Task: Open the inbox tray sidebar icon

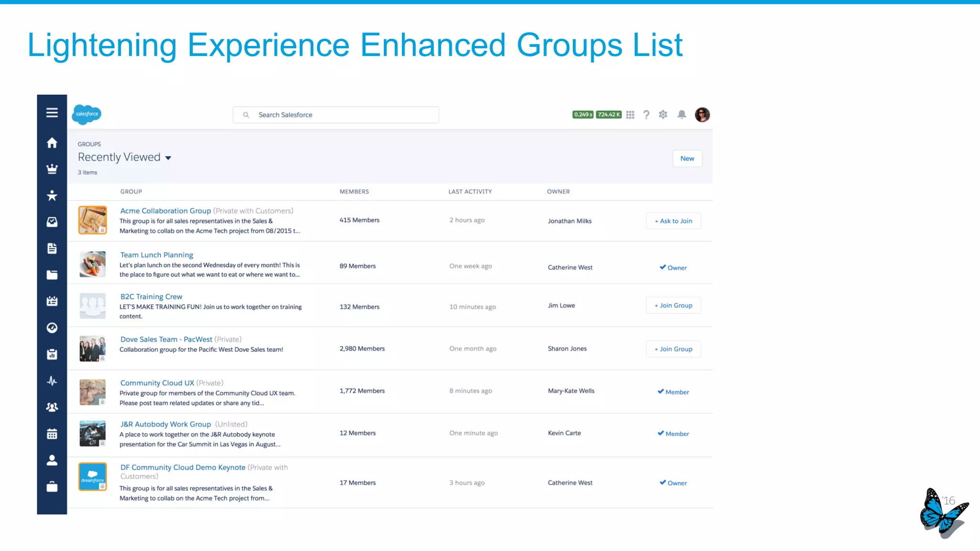Action: point(52,222)
